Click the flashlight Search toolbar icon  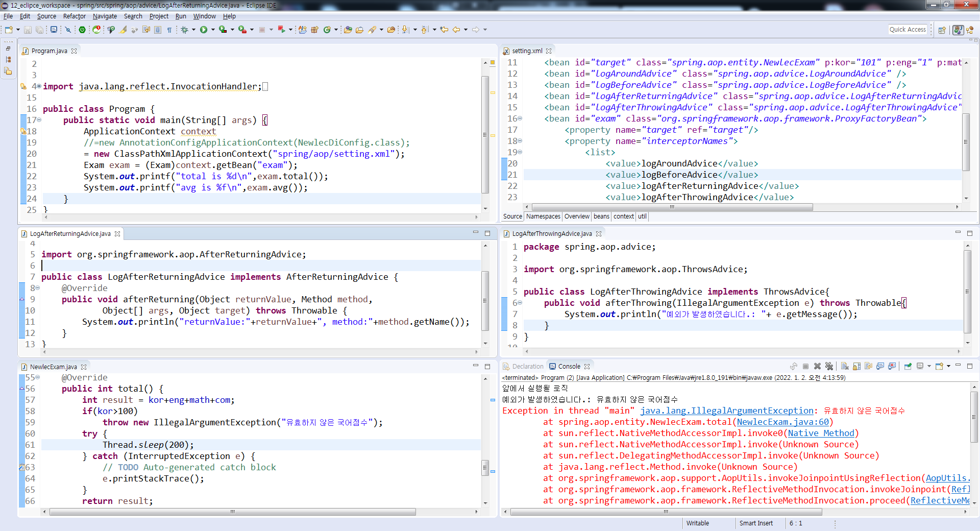tap(373, 30)
